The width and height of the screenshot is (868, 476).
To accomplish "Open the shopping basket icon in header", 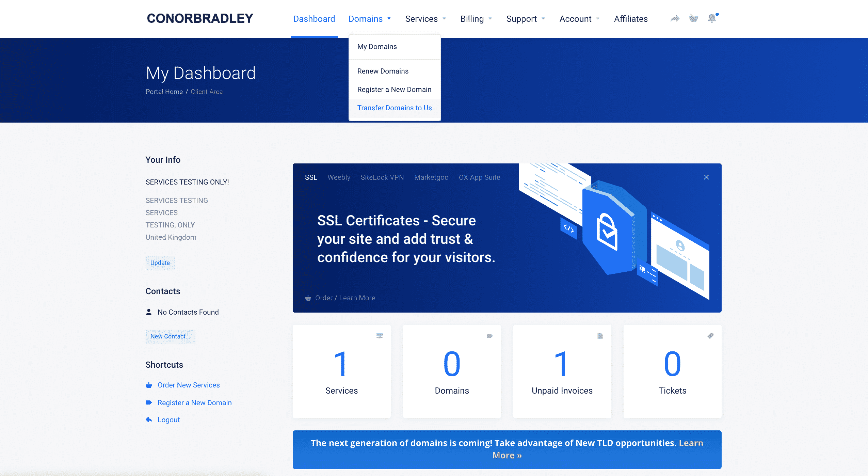I will point(693,18).
